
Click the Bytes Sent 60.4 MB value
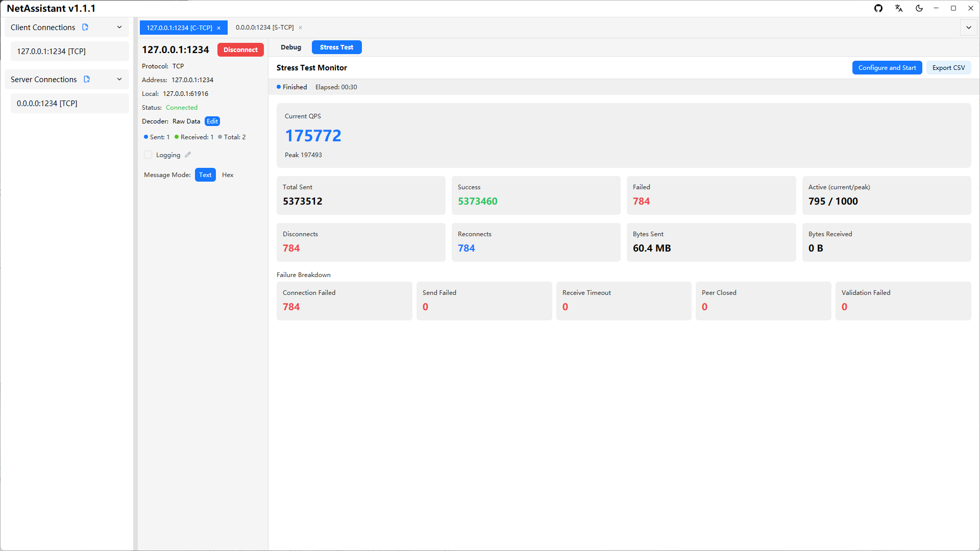[x=652, y=248]
